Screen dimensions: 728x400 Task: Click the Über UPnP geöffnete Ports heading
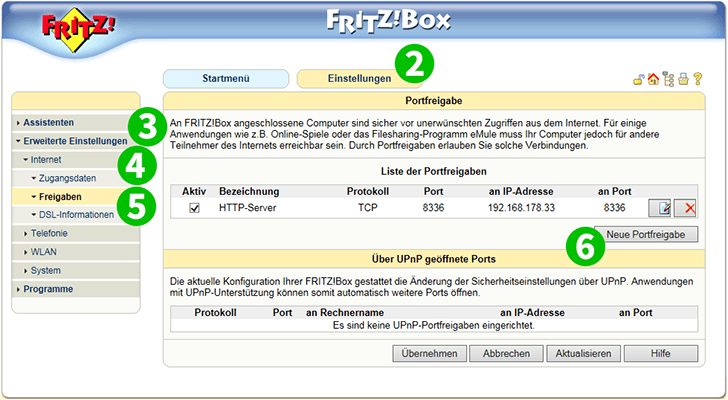[x=434, y=259]
